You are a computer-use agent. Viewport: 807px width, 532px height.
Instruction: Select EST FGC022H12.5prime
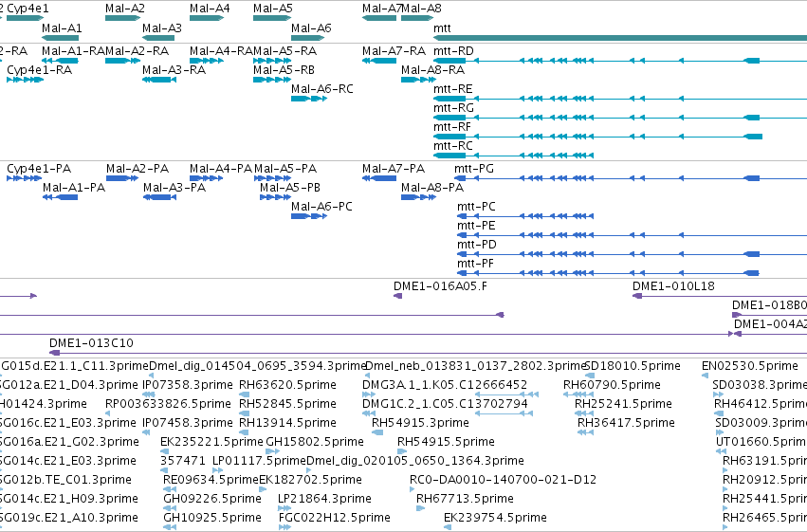[284, 527]
